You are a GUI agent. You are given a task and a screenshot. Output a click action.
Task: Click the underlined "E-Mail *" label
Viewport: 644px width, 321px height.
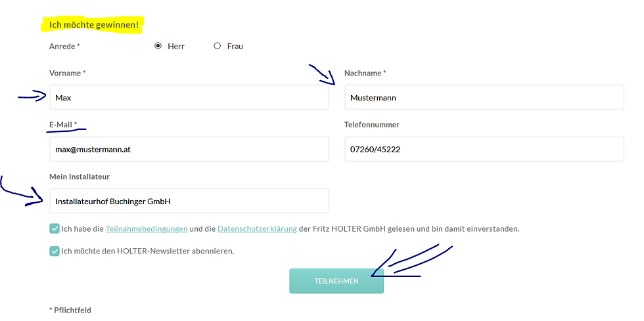[x=63, y=124]
